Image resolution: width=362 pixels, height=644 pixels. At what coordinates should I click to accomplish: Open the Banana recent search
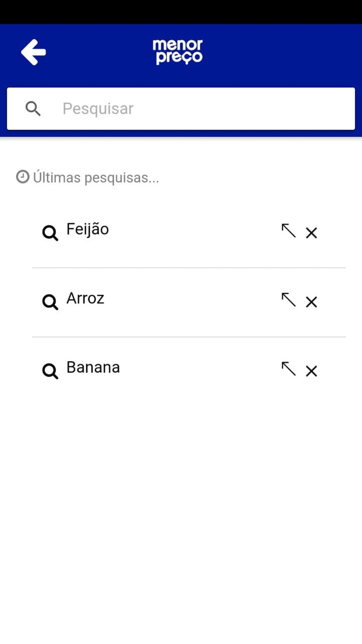click(93, 367)
